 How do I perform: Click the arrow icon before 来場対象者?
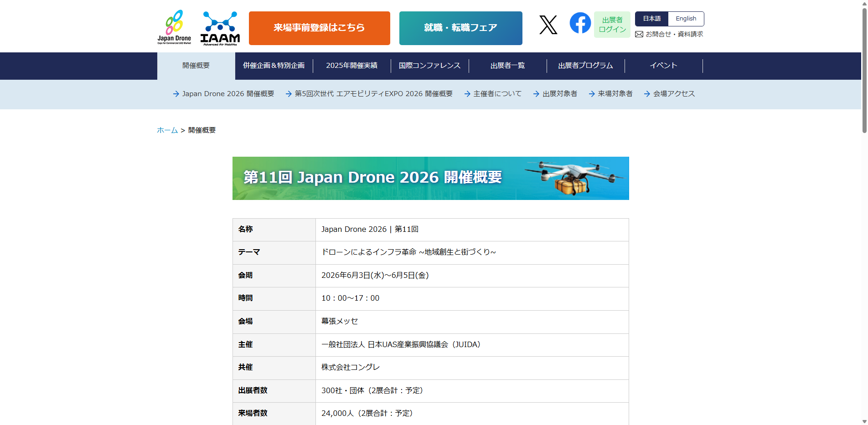[x=592, y=94]
